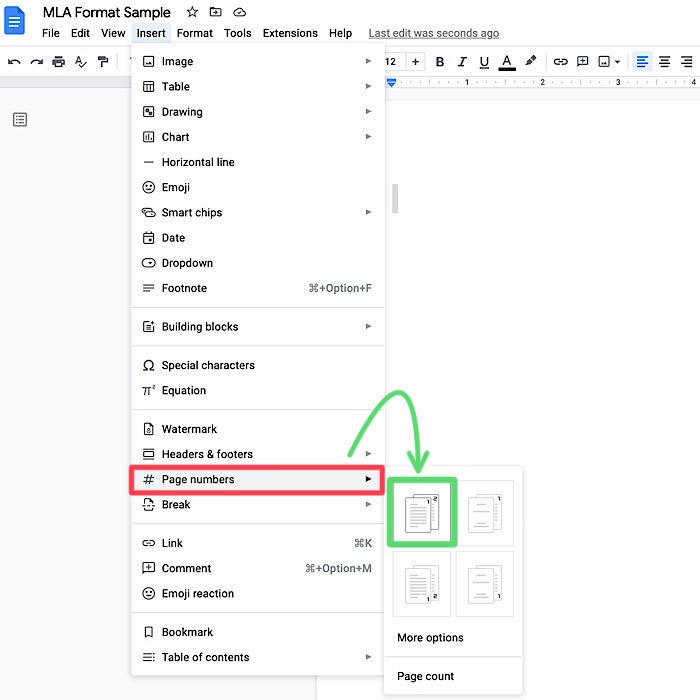Click the insert link toolbar icon

coord(560,62)
